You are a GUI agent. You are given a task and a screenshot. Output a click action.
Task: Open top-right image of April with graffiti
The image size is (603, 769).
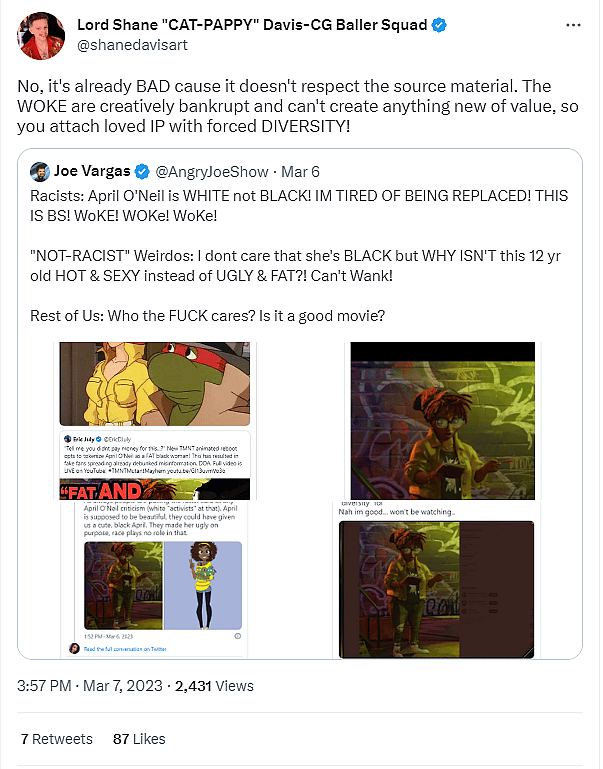pyautogui.click(x=443, y=420)
